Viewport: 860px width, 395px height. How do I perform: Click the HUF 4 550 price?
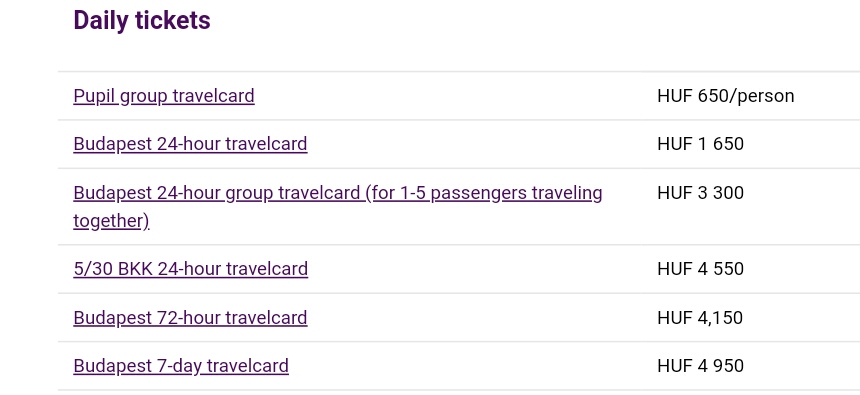coord(700,269)
